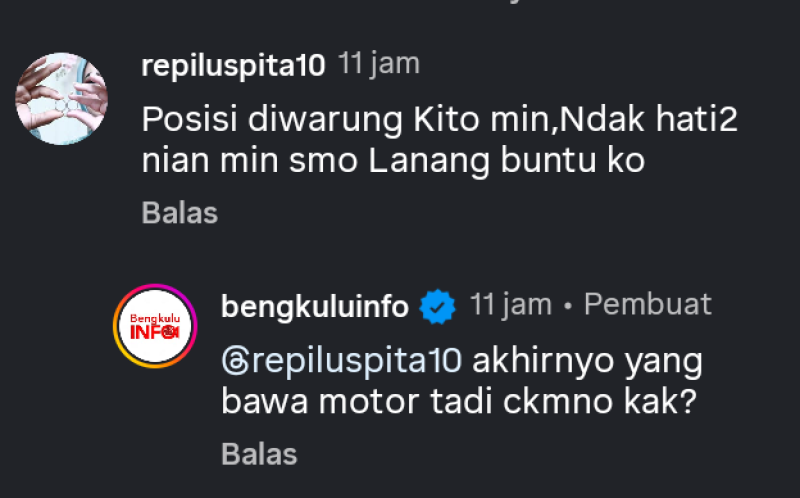
Task: Click the "Pembuat" creator label
Action: [647, 305]
